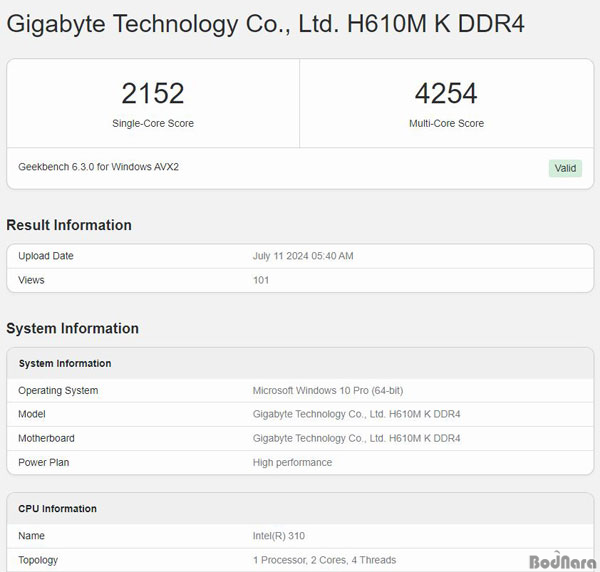This screenshot has width=600, height=572.
Task: Click the page title Gigabyte H610M K DDR4
Action: click(x=265, y=24)
